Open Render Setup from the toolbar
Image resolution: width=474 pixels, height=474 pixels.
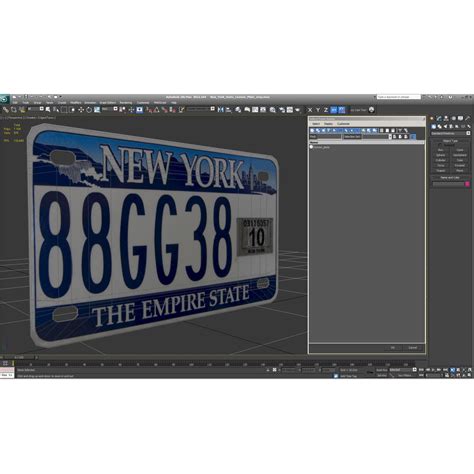click(282, 109)
